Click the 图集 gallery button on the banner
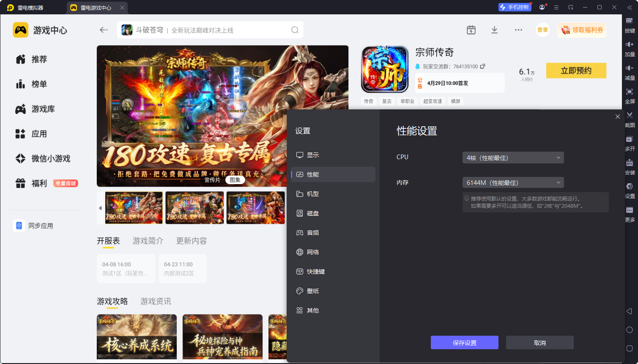The height and width of the screenshot is (364, 638). coord(235,180)
